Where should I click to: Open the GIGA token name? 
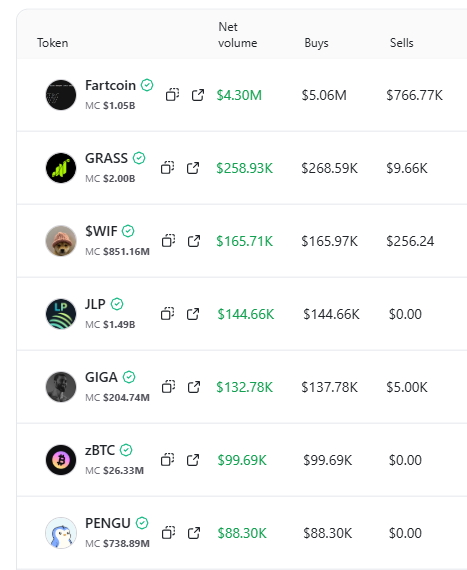101,377
